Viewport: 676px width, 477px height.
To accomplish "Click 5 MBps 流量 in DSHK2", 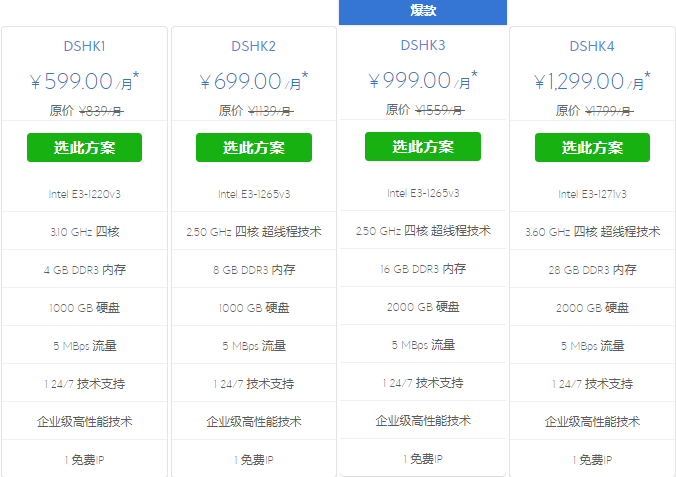I will point(254,346).
